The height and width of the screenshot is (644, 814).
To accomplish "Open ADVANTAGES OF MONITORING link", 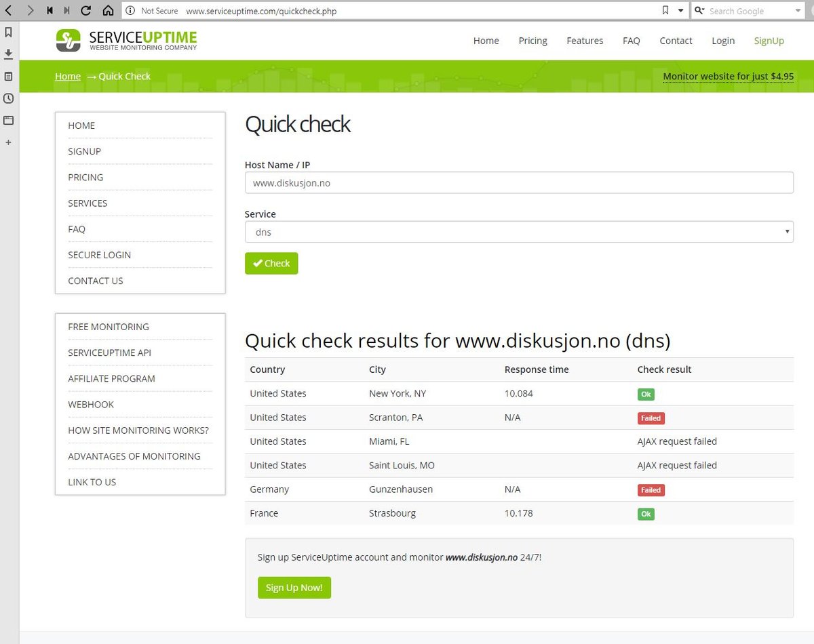I will [134, 456].
